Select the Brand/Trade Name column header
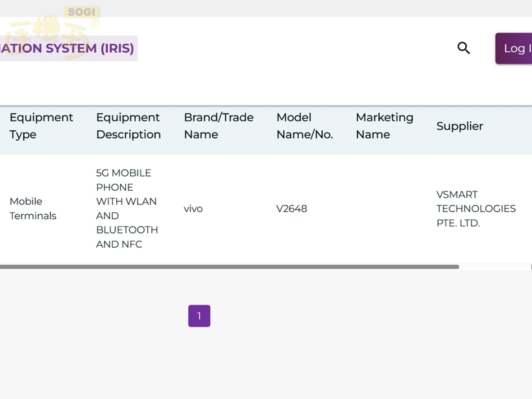 219,126
